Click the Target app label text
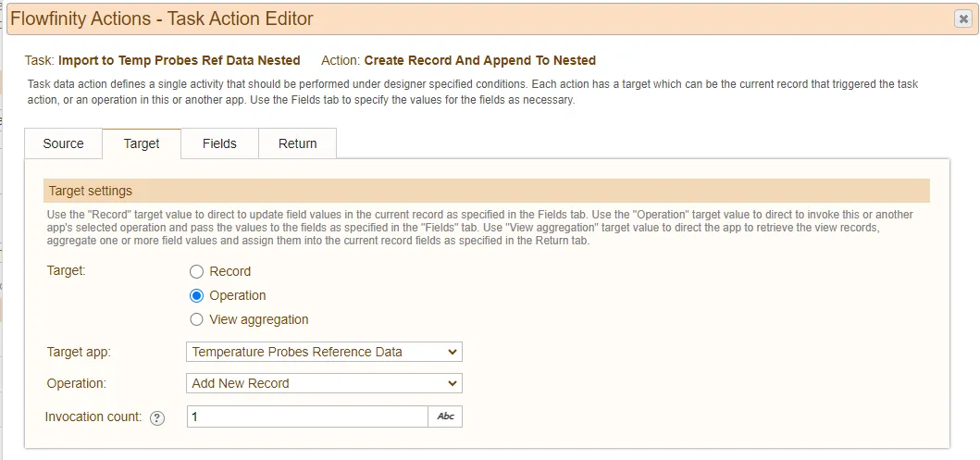This screenshot has height=460, width=980. click(x=79, y=352)
